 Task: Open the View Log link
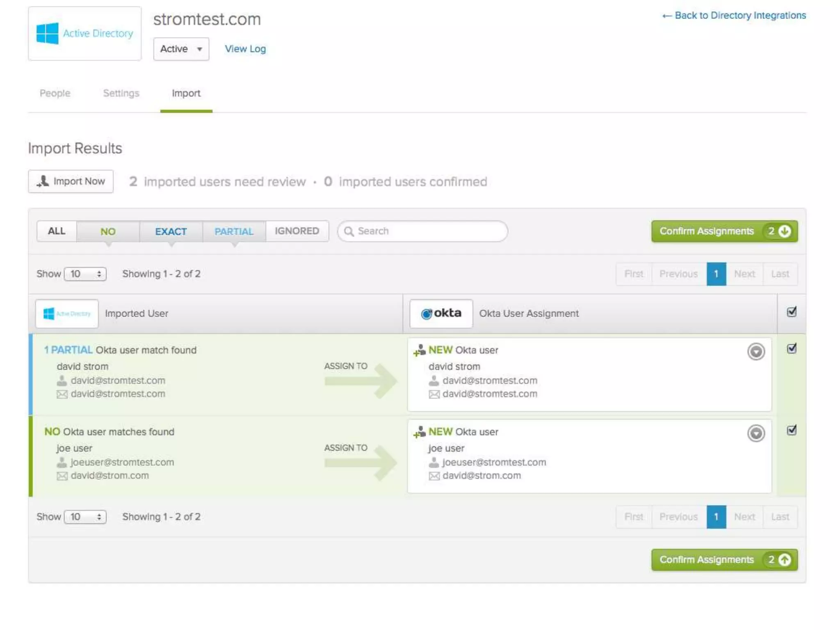(245, 49)
